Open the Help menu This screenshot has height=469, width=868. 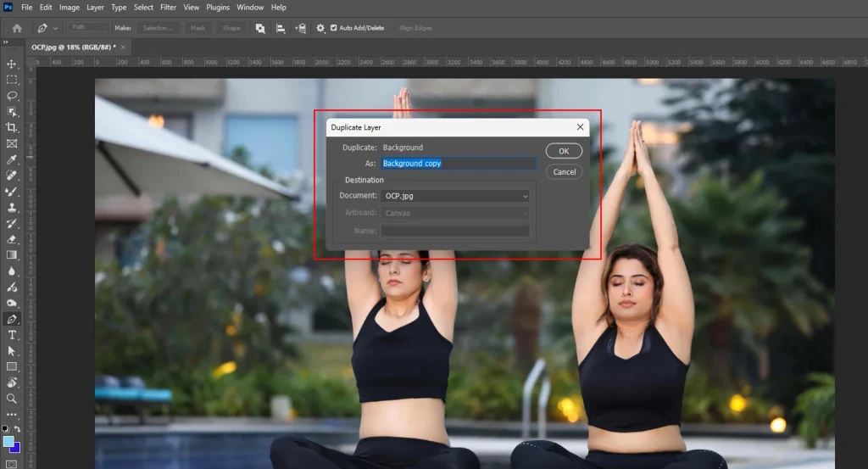(278, 7)
